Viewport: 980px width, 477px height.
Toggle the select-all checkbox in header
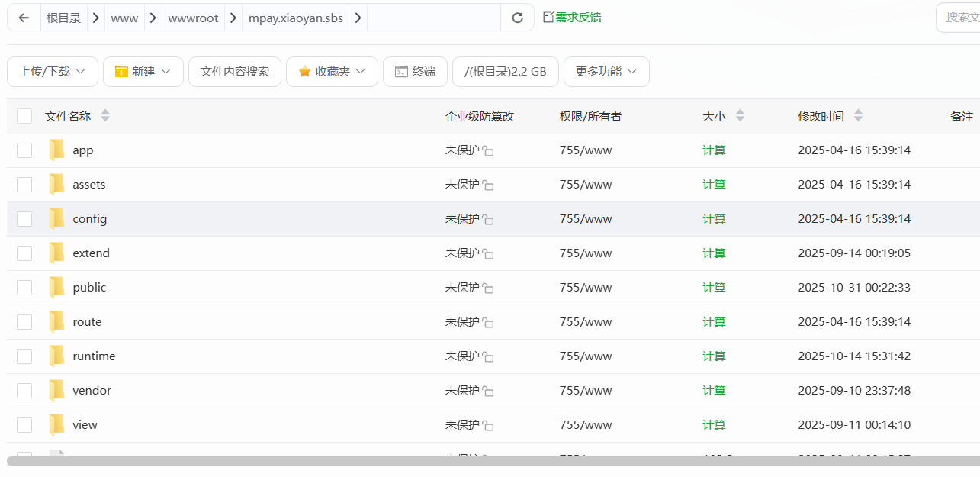24,116
